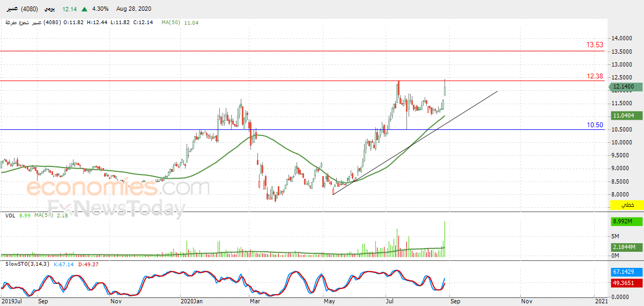Screen dimensions: 644x306
Task: Click the green 11.0404 moving average tag
Action: click(627, 115)
